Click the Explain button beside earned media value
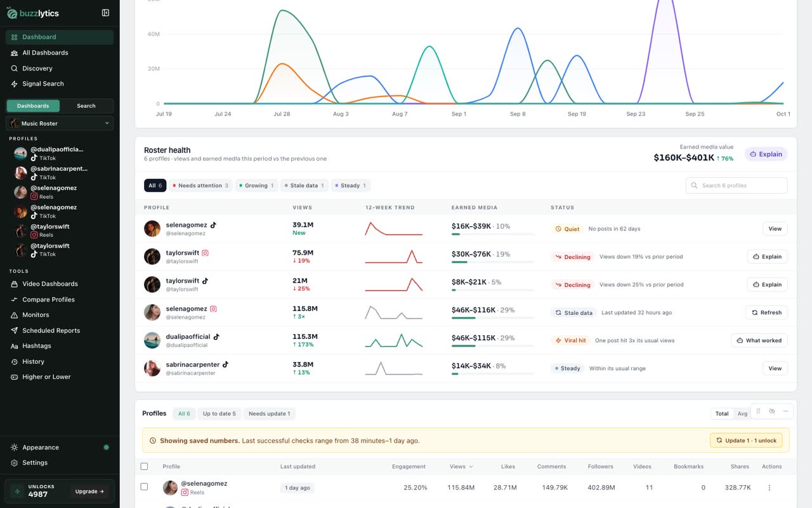This screenshot has width=812, height=508. pyautogui.click(x=766, y=154)
